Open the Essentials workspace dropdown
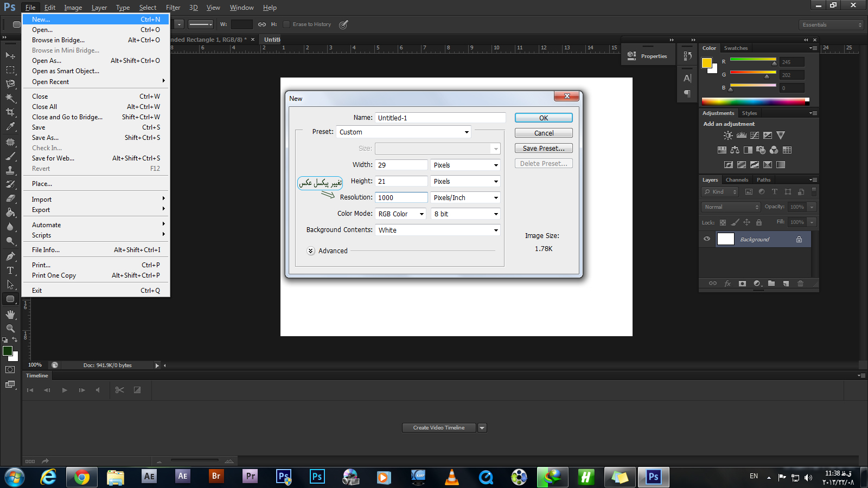This screenshot has height=488, width=868. [831, 25]
